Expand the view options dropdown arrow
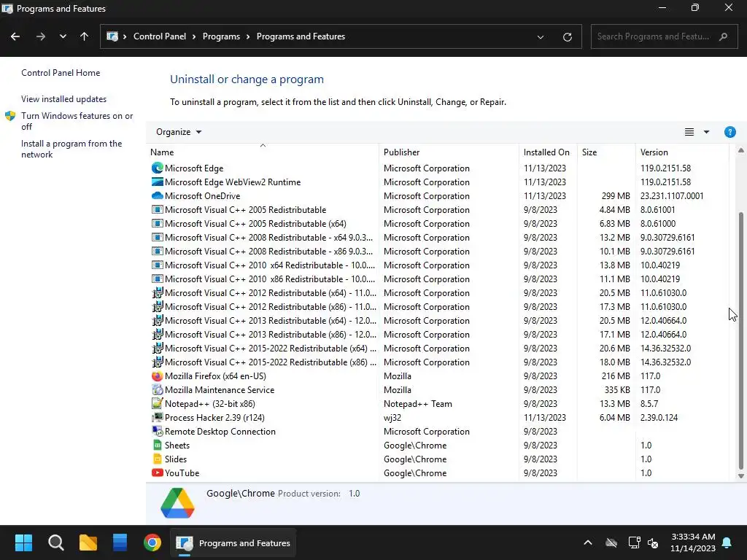Image resolution: width=747 pixels, height=560 pixels. coord(706,132)
